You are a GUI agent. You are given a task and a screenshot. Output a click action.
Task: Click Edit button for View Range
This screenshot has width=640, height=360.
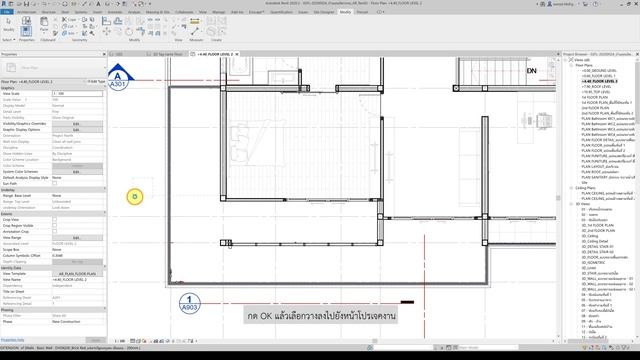pos(77,238)
